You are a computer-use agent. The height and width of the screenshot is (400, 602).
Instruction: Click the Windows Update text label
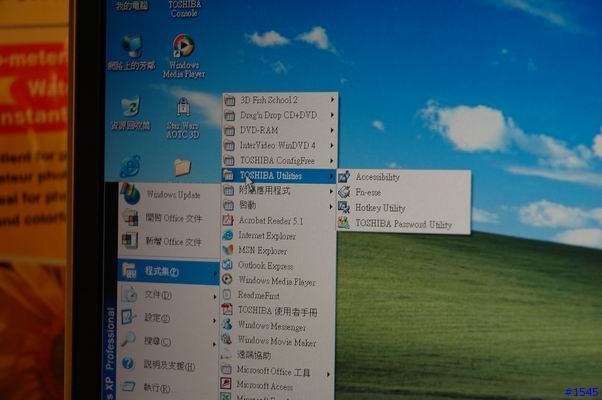[x=173, y=195]
